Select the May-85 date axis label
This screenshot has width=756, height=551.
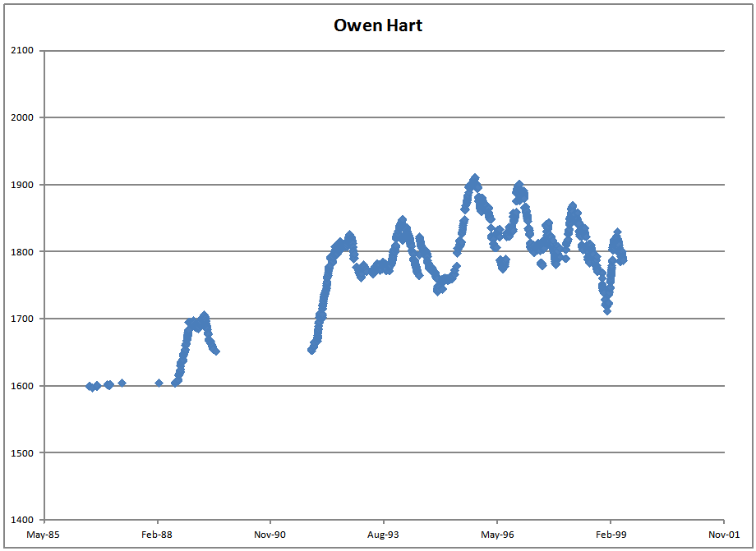pyautogui.click(x=44, y=534)
